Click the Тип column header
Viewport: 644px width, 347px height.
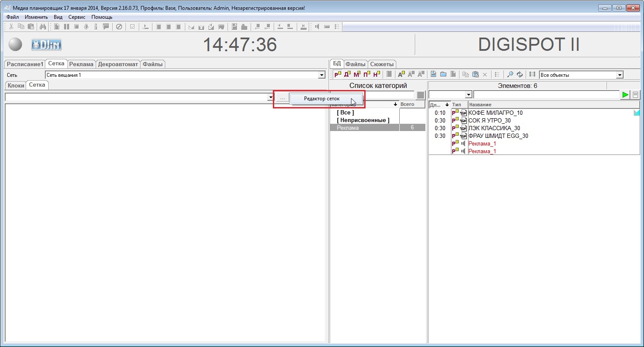point(460,105)
